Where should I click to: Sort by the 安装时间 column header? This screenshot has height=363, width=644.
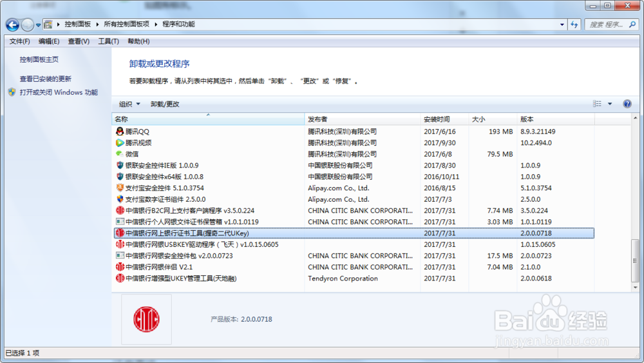[444, 119]
